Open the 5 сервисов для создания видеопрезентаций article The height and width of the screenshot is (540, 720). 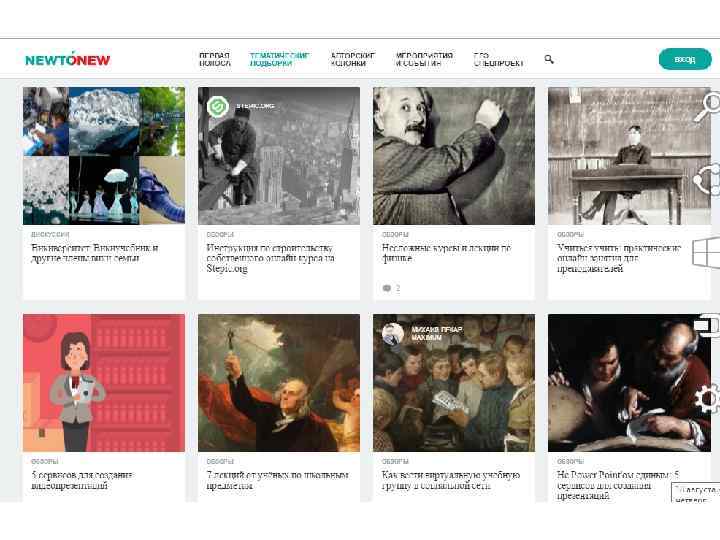click(x=83, y=480)
